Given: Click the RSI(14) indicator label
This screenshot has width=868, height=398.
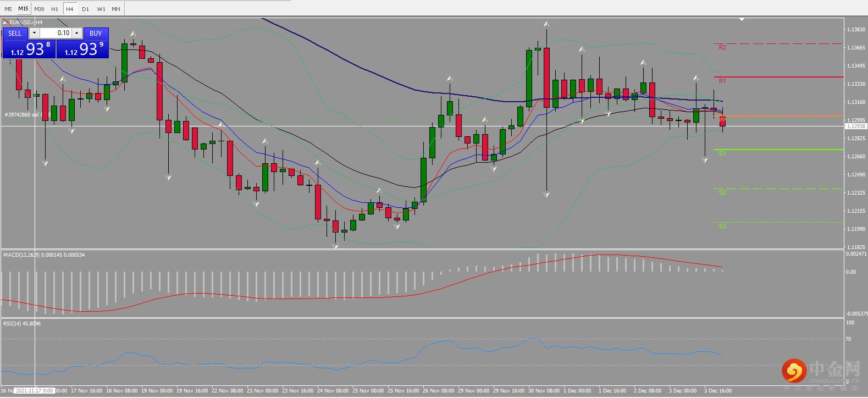Looking at the screenshot, I should pos(22,324).
